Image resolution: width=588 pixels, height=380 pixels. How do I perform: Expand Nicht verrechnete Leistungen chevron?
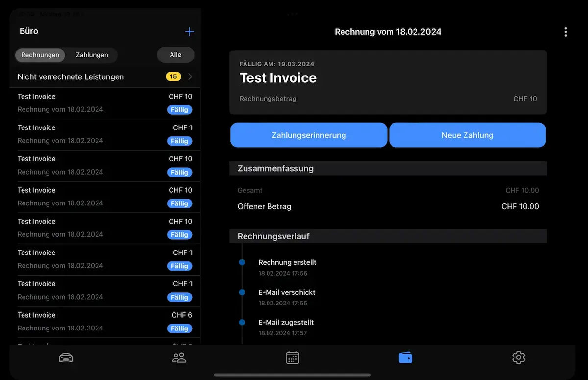(x=190, y=77)
